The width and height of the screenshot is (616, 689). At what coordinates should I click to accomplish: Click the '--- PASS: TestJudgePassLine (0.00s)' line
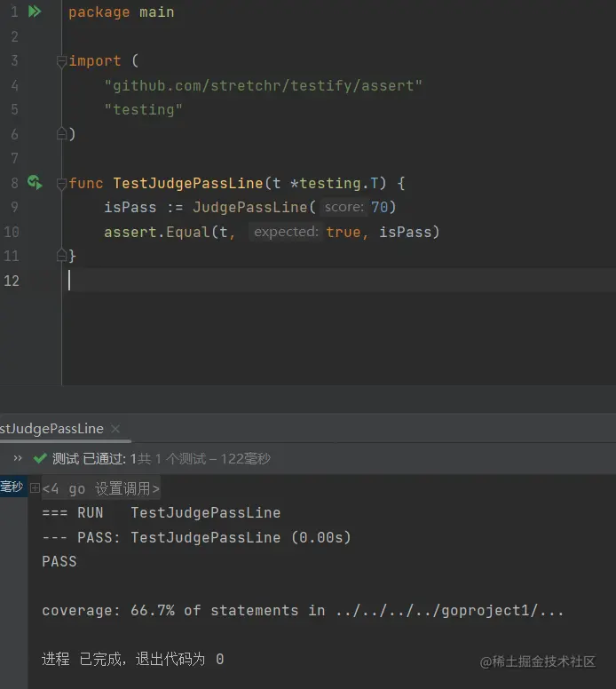196,537
